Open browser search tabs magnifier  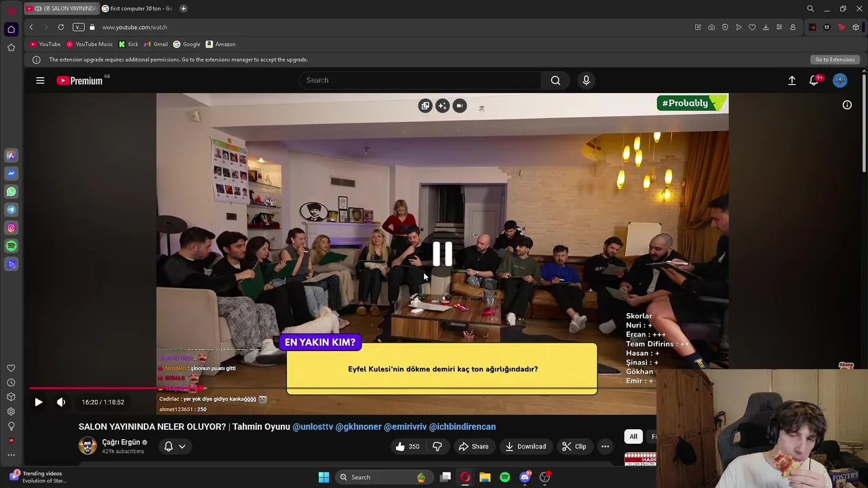point(810,9)
